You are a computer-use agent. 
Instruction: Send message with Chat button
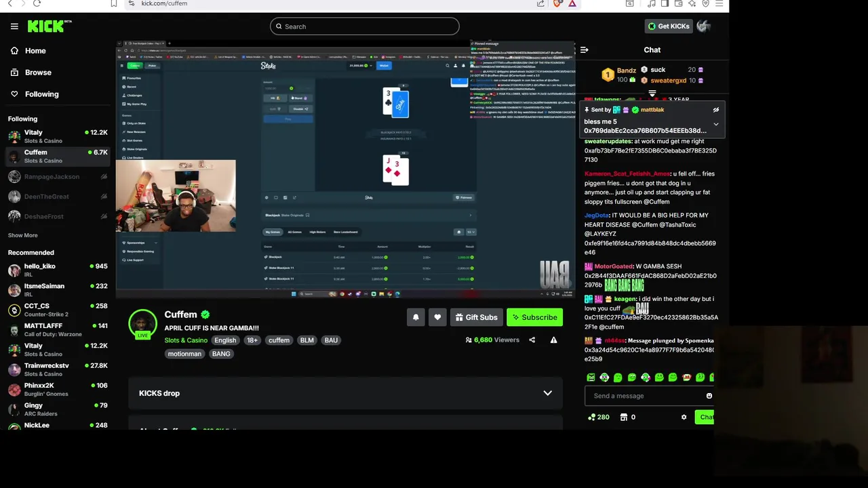pyautogui.click(x=705, y=418)
